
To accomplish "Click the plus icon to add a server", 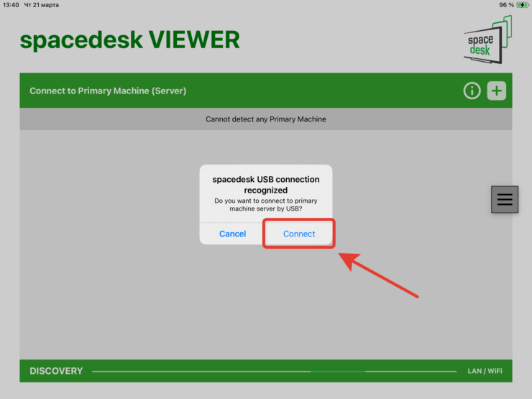I will [x=497, y=91].
